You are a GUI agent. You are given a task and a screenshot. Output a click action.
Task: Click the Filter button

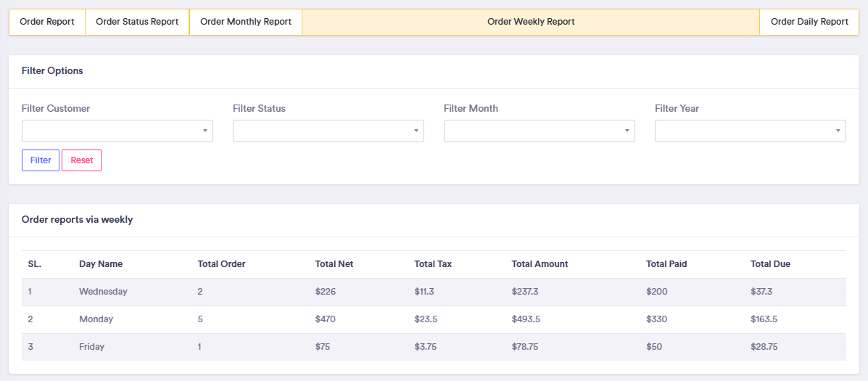coord(41,160)
